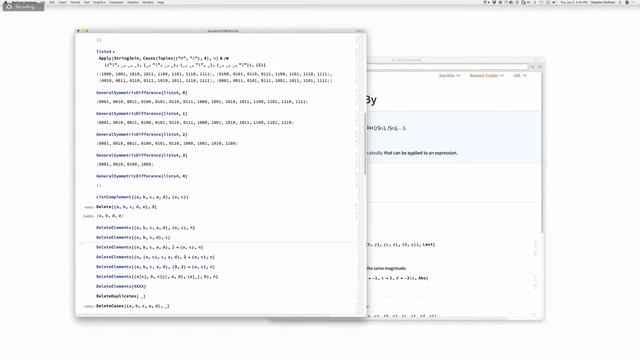Click the DeleteCases input line

pos(133,306)
